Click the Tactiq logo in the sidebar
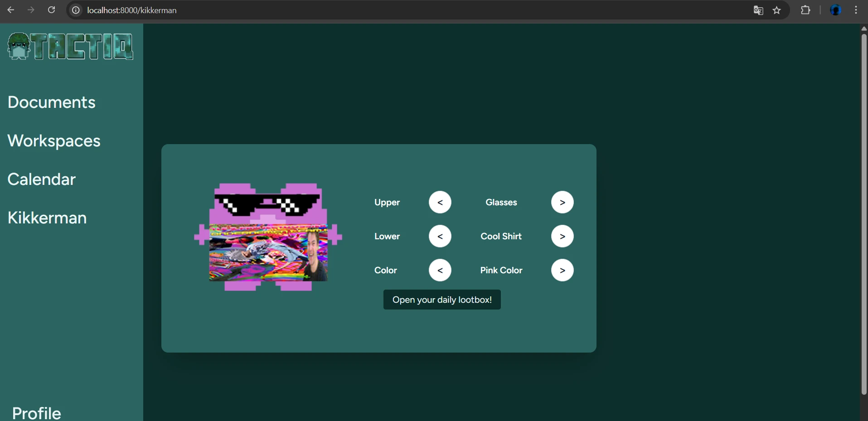The height and width of the screenshot is (421, 868). (70, 46)
